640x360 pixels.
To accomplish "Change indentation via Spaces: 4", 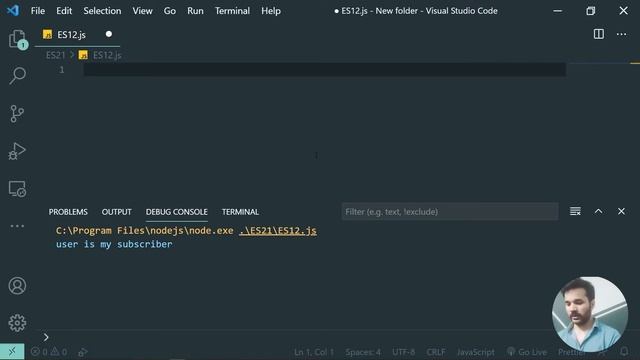I will click(x=363, y=351).
